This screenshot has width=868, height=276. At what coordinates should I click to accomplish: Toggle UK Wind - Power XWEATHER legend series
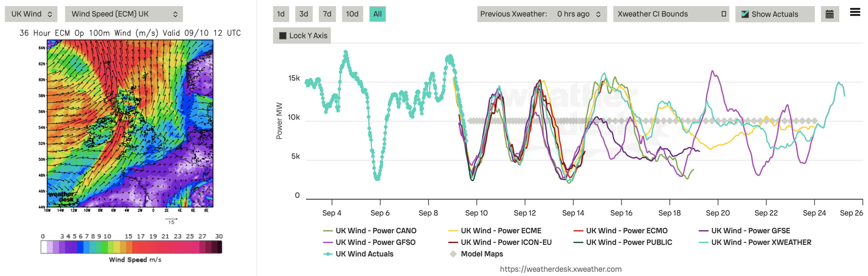[x=755, y=242]
